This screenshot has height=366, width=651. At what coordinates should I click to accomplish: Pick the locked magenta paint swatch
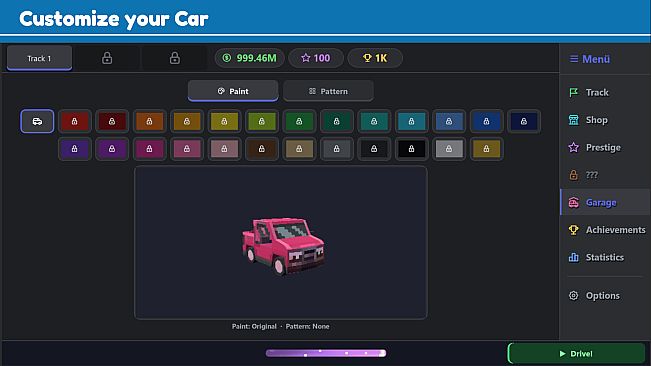coord(149,149)
